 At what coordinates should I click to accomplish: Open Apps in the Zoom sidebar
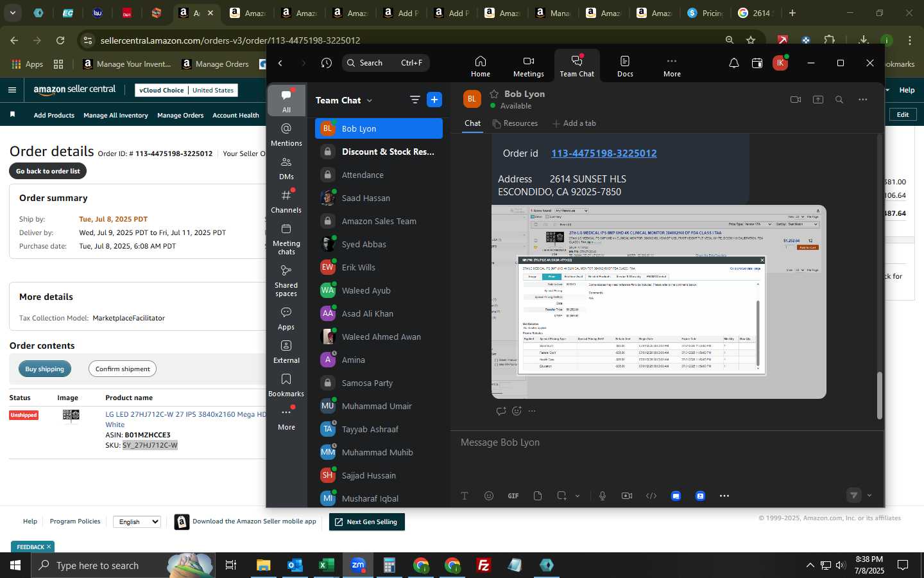tap(286, 319)
